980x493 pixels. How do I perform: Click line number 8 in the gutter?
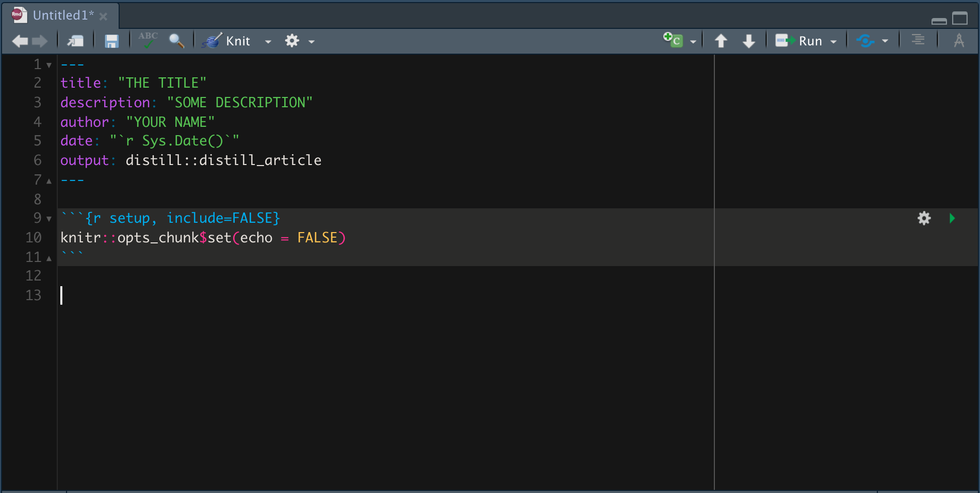click(38, 200)
